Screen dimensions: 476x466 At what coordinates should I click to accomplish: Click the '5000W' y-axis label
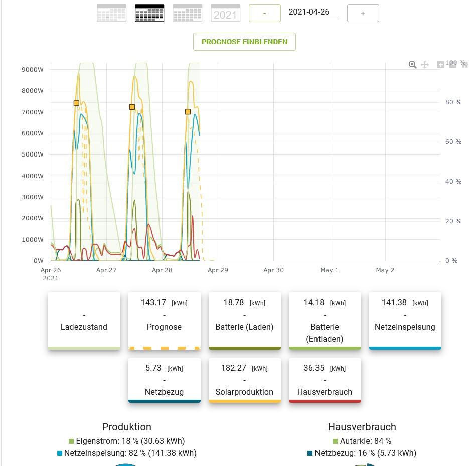33,154
